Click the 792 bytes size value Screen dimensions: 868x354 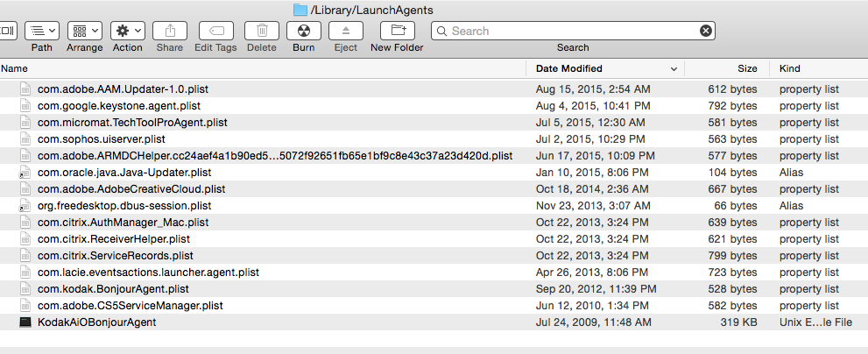732,106
